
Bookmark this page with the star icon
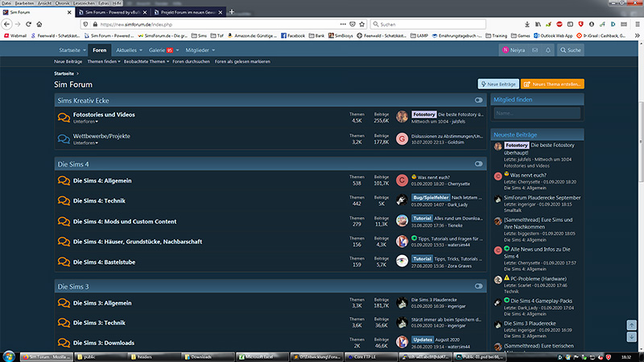point(361,24)
